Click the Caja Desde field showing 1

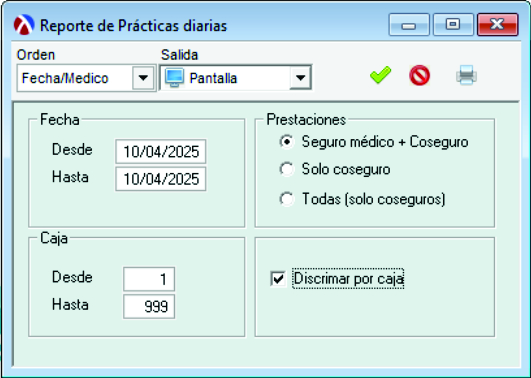(149, 279)
